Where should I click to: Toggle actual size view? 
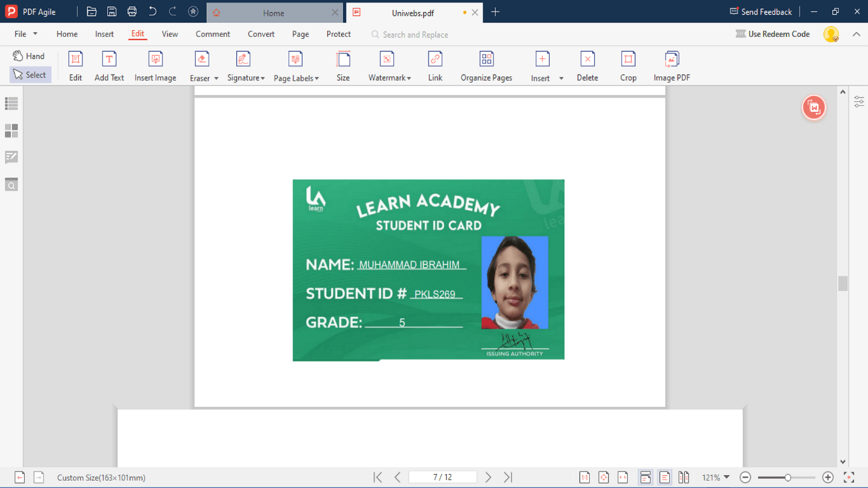pyautogui.click(x=584, y=478)
